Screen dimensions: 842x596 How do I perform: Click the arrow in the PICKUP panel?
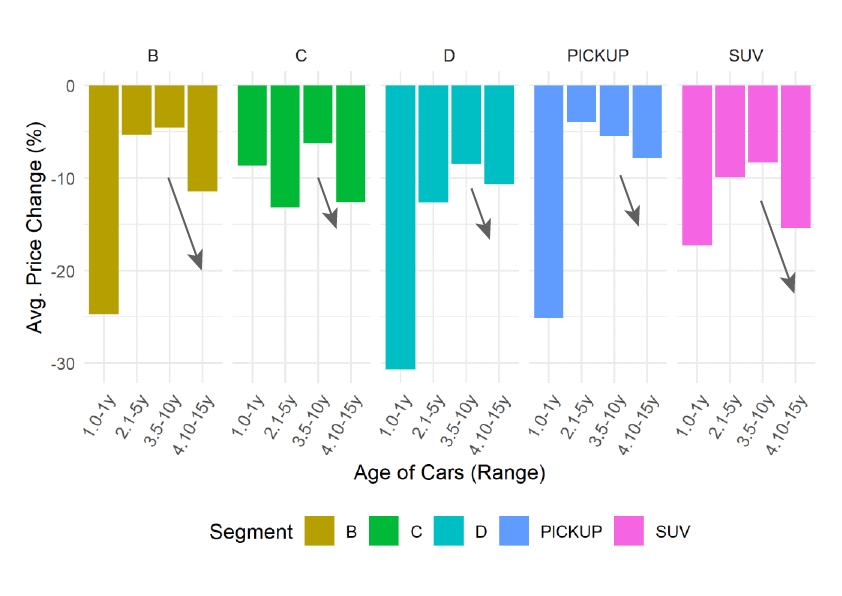(x=629, y=200)
